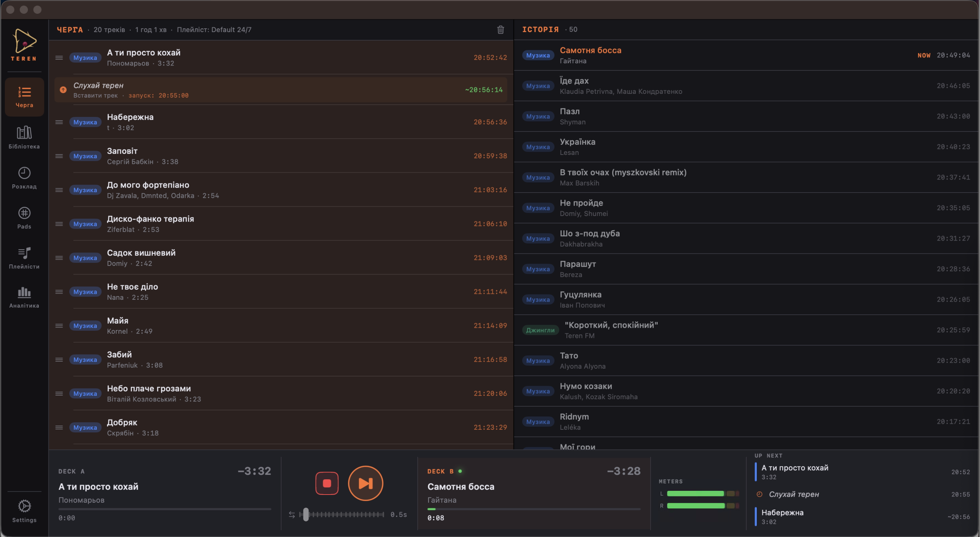
Task: Open the Аналітика analytics section
Action: pos(24,297)
